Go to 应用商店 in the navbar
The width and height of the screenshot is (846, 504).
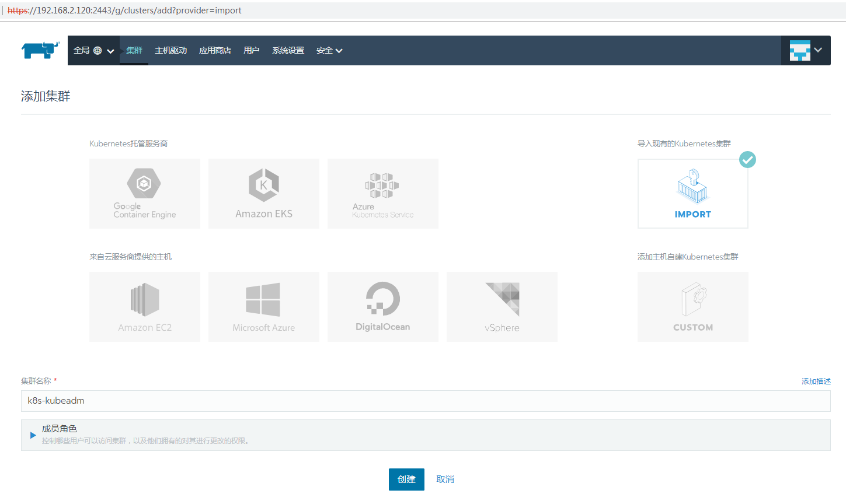tap(215, 50)
